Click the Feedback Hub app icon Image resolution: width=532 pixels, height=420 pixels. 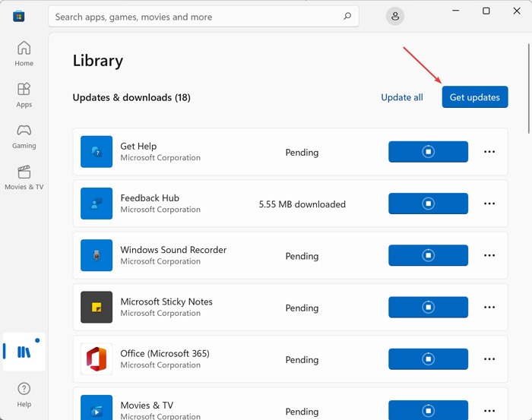pos(97,204)
